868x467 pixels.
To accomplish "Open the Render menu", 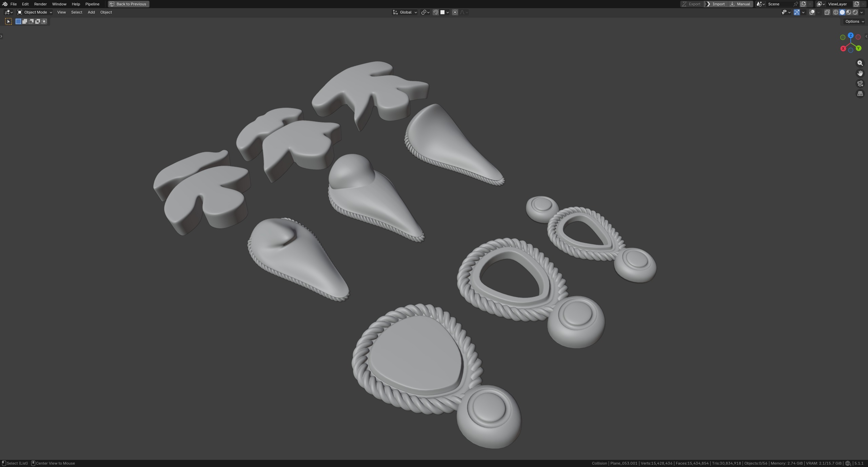I will [x=40, y=4].
